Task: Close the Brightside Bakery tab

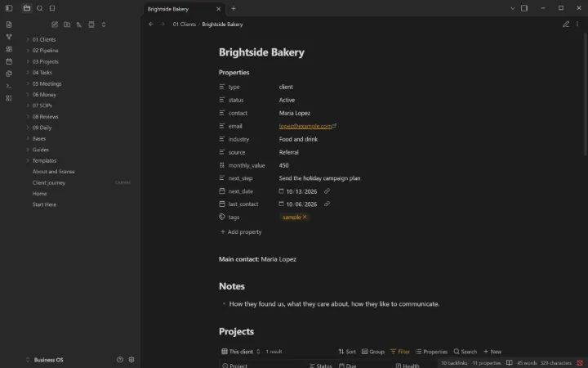Action: pos(218,9)
